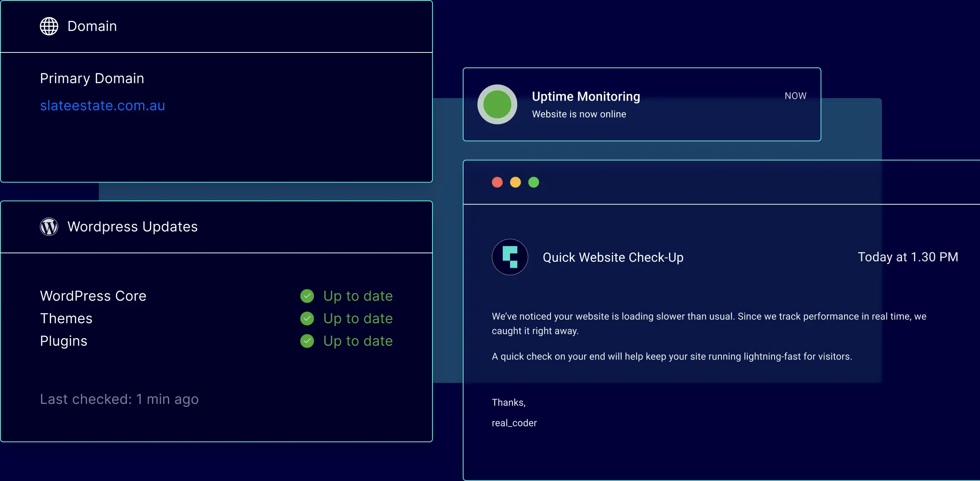
Task: Click the Plugins green checkmark
Action: pos(307,341)
